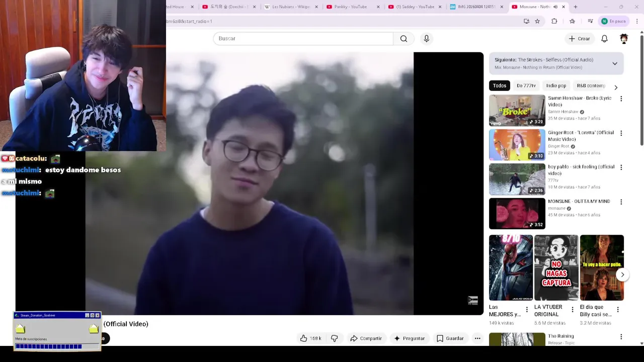Open MONSUNE - OUTTA MY MIND title
This screenshot has width=644, height=362.
pos(579,201)
